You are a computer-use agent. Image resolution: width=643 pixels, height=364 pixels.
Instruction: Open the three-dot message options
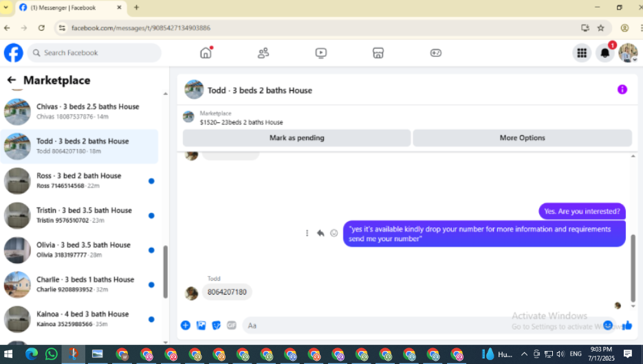307,233
